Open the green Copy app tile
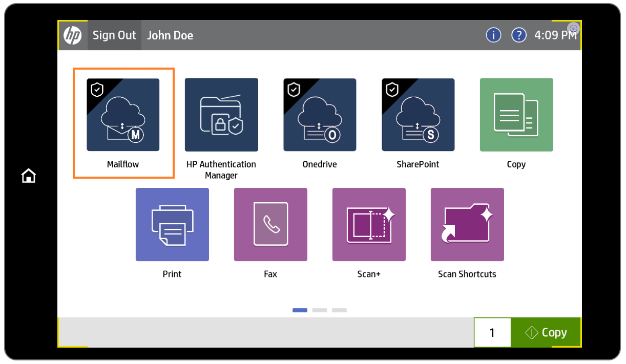This screenshot has width=626, height=364. [x=516, y=115]
